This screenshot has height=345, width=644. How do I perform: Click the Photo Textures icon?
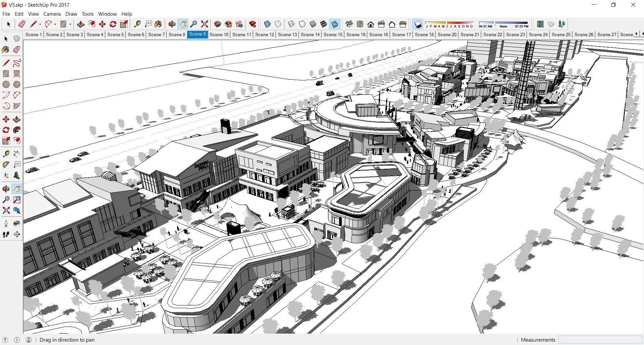[561, 24]
